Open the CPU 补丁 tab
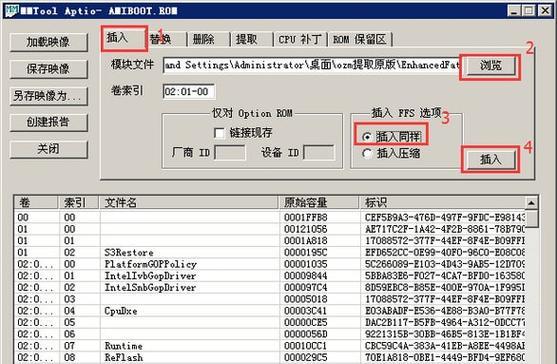The image size is (557, 364). [x=300, y=39]
